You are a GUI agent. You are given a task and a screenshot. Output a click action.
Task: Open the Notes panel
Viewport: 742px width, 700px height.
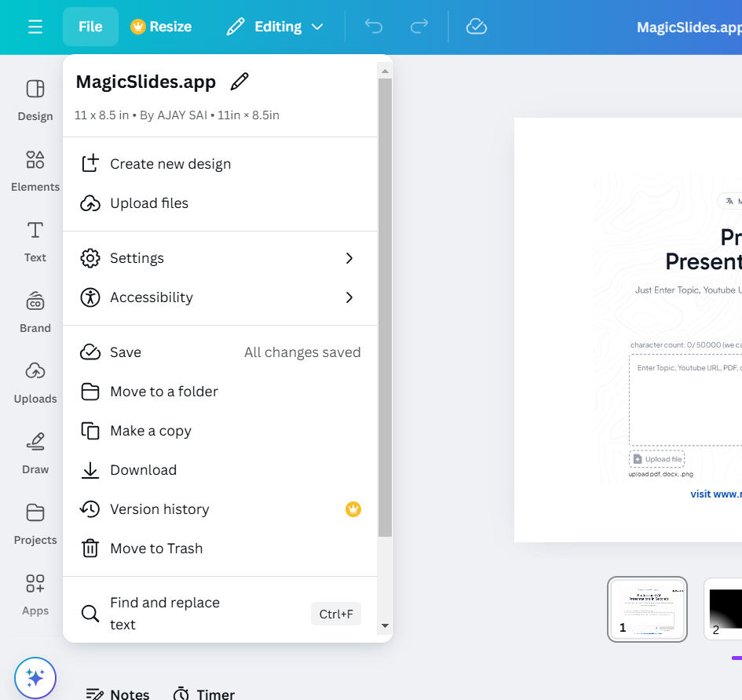117,695
